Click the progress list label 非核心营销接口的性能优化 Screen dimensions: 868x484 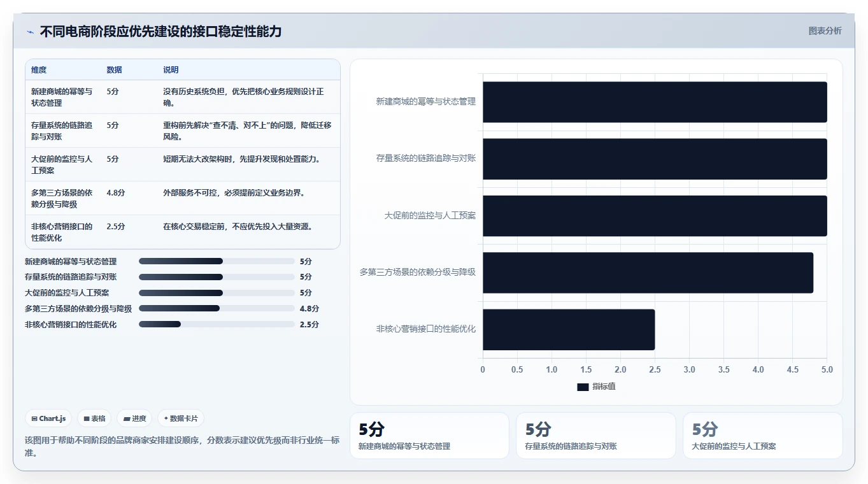[x=71, y=324]
